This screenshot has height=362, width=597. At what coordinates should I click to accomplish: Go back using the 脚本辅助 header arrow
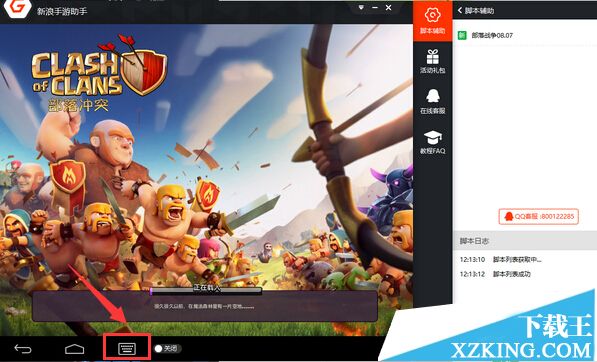pos(460,10)
